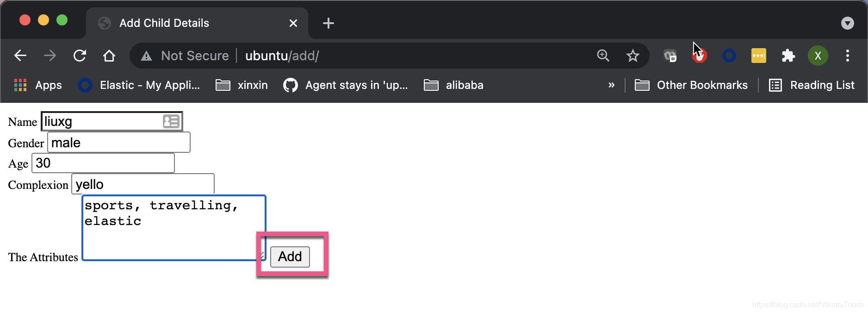Open the Reading List
Image resolution: width=868 pixels, height=313 pixels.
click(x=812, y=85)
